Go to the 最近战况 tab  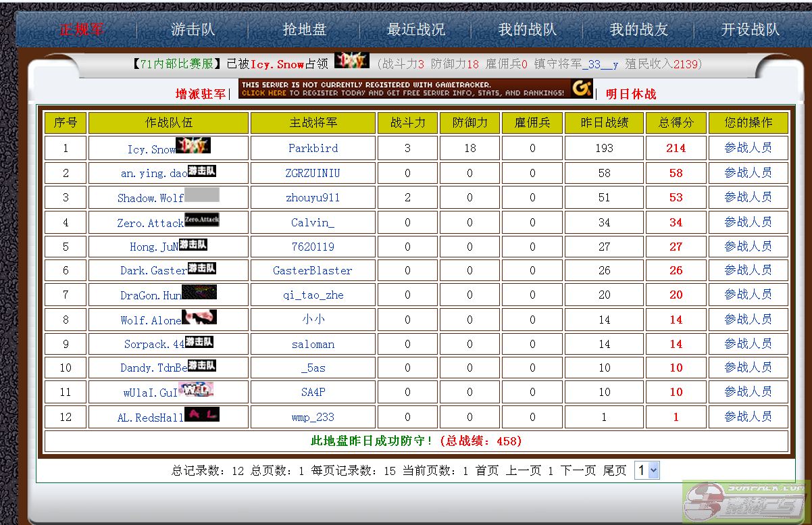415,30
